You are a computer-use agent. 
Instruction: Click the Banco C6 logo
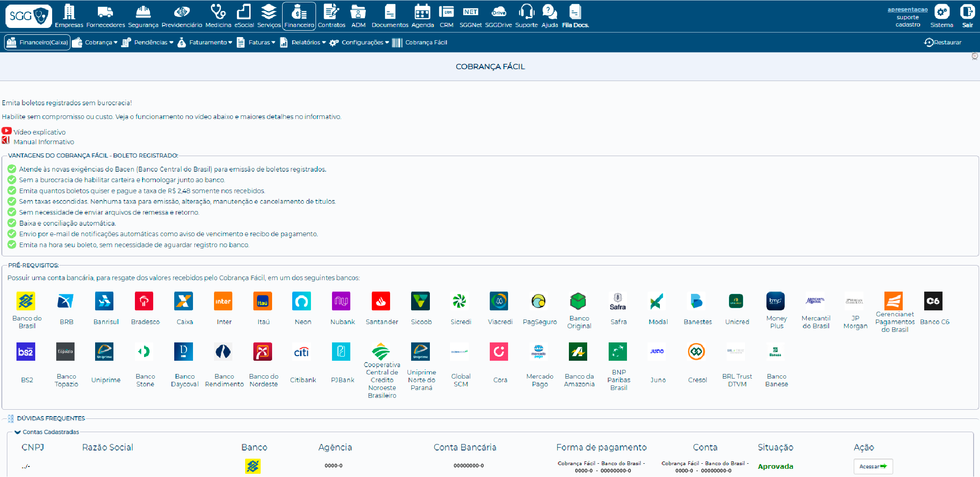tap(933, 302)
